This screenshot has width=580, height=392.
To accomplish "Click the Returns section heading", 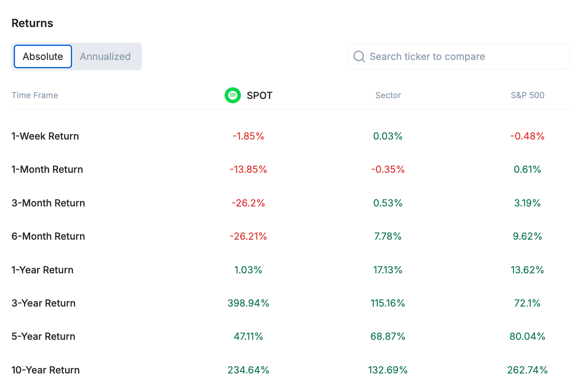I will tap(32, 23).
